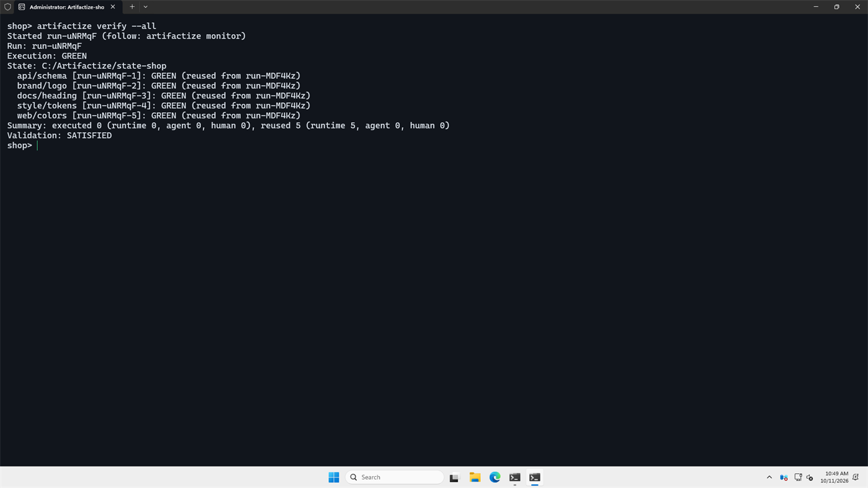
Task: Close the terminal window
Action: click(857, 7)
